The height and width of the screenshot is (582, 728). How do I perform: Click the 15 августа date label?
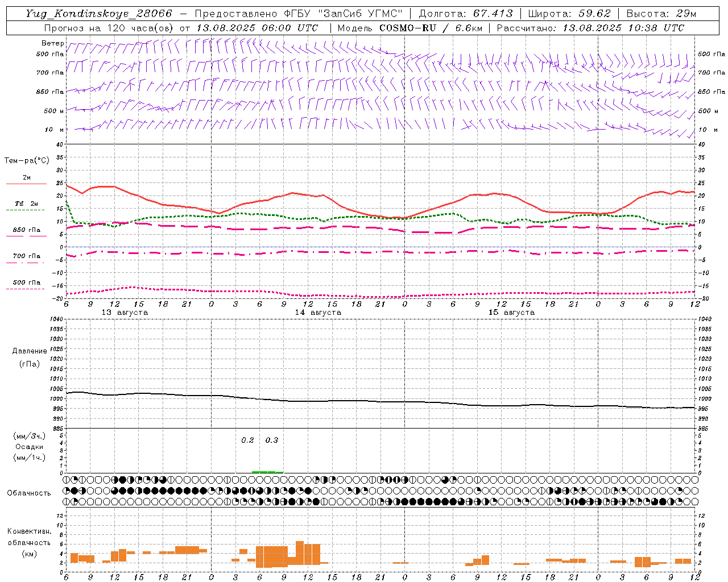[511, 313]
